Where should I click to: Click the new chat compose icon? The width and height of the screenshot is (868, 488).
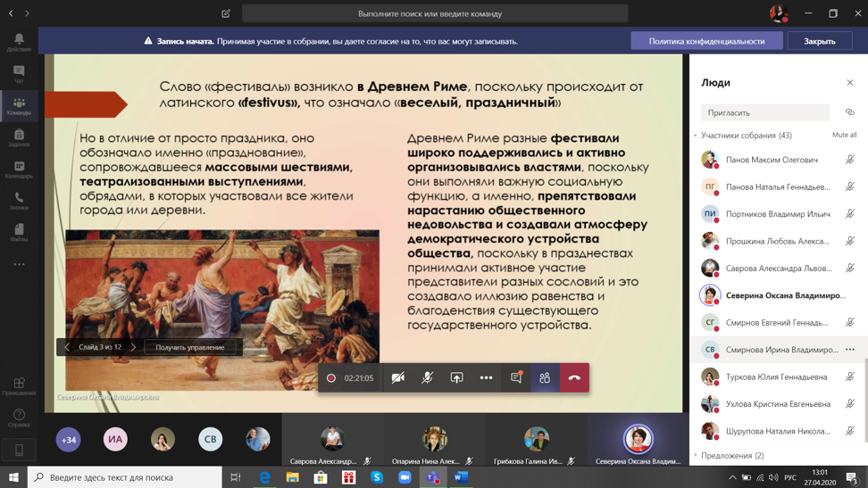point(226,13)
